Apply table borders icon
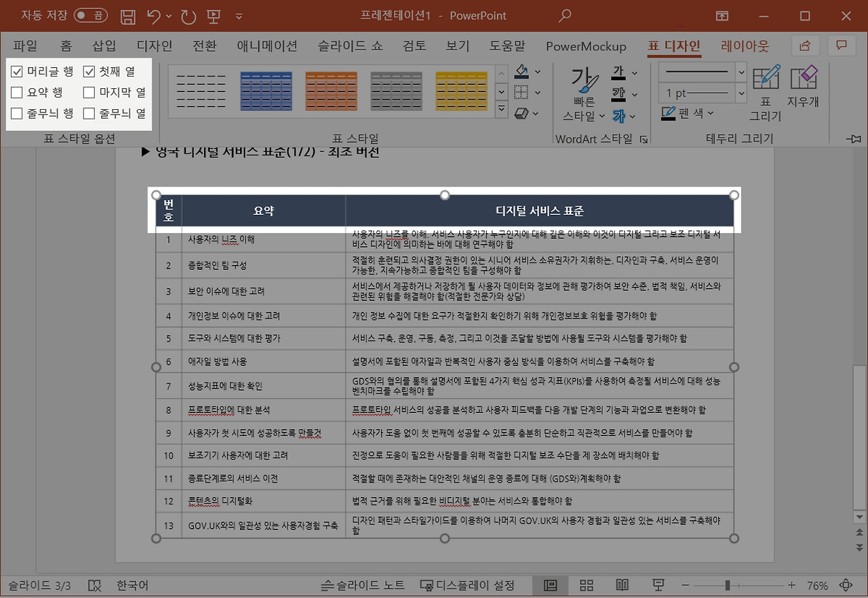The width and height of the screenshot is (868, 598). tap(521, 92)
